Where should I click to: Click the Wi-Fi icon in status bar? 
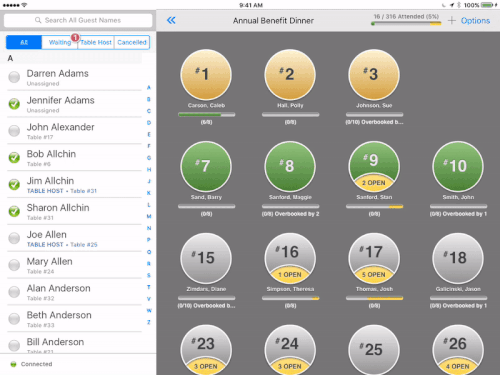(x=24, y=5)
